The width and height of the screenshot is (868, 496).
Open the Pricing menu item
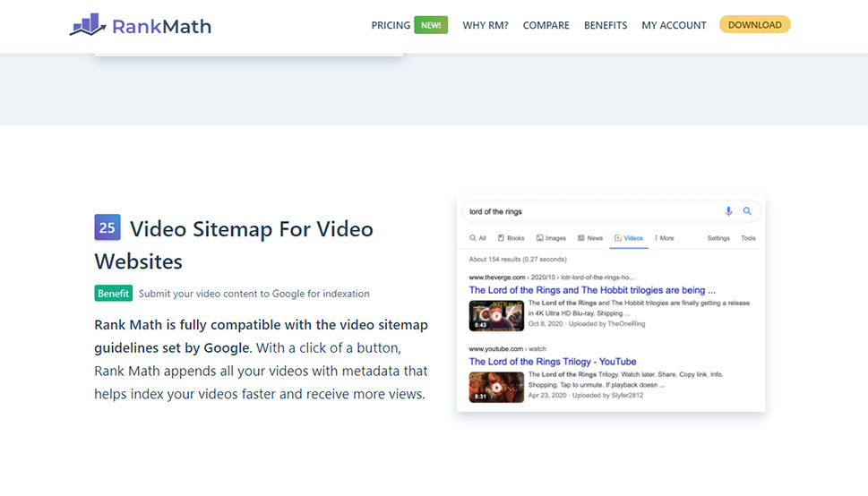[391, 25]
